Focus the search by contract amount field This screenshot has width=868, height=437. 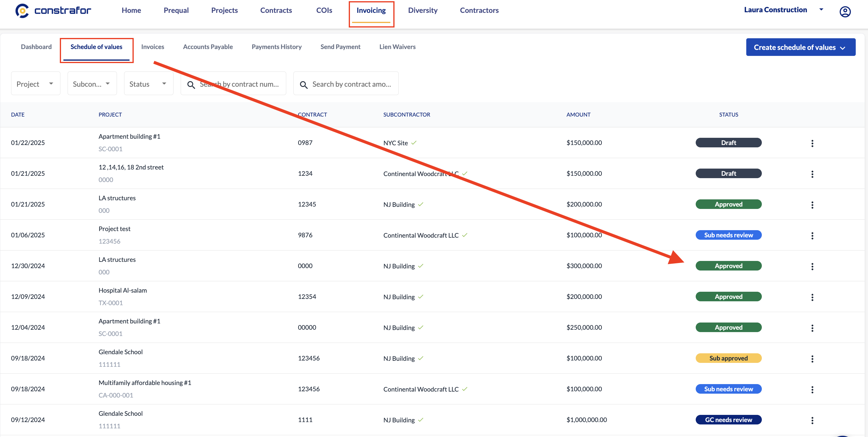(x=346, y=83)
